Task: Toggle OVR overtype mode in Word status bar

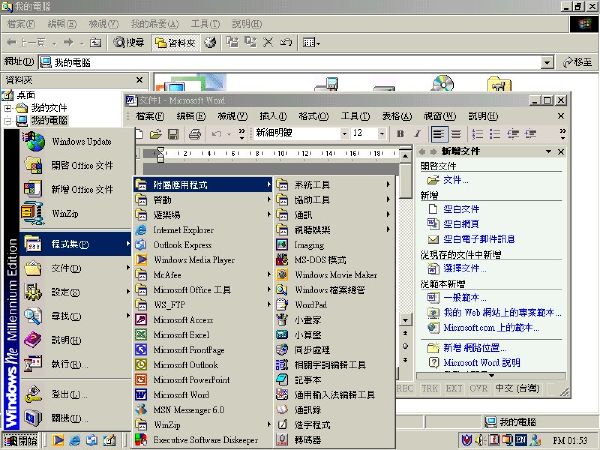Action: [479, 389]
